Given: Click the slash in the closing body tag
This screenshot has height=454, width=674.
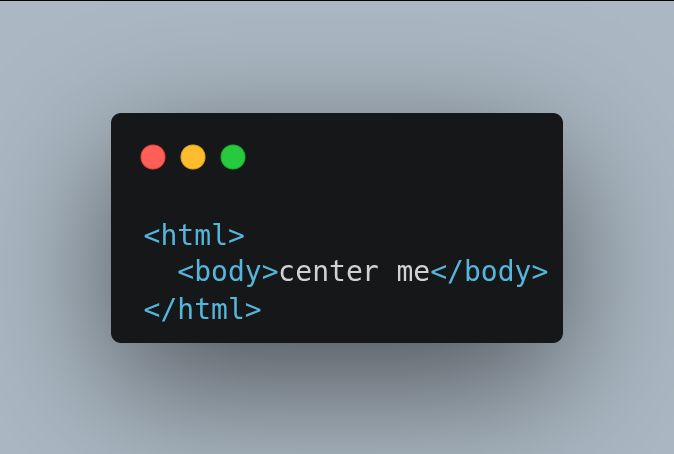Looking at the screenshot, I should coord(456,272).
